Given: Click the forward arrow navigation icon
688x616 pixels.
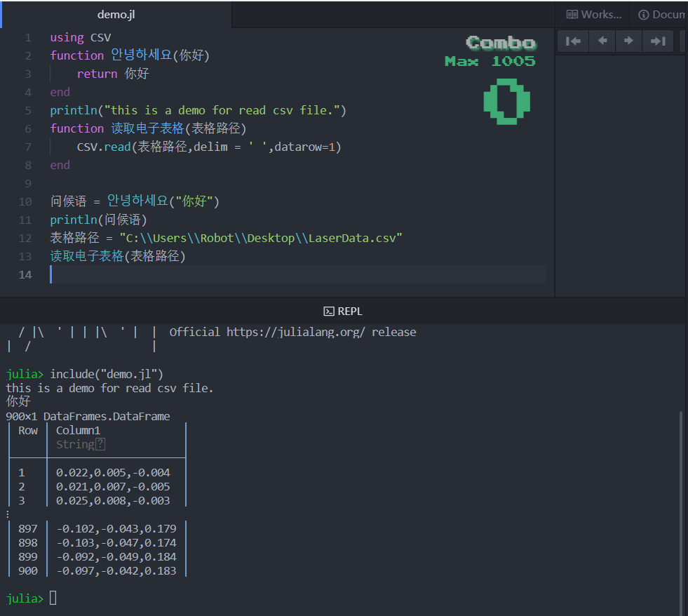Looking at the screenshot, I should click(628, 41).
